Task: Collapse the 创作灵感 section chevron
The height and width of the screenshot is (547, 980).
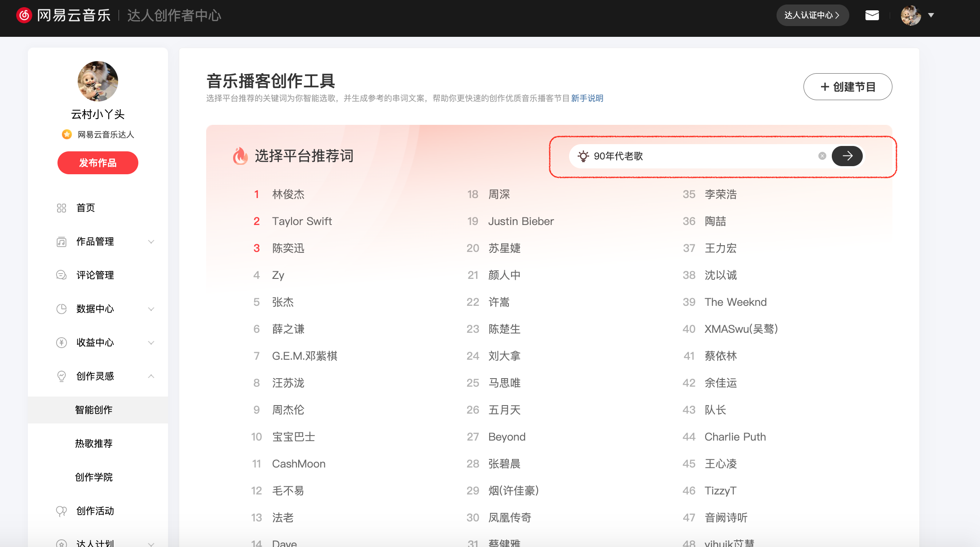Action: point(151,376)
